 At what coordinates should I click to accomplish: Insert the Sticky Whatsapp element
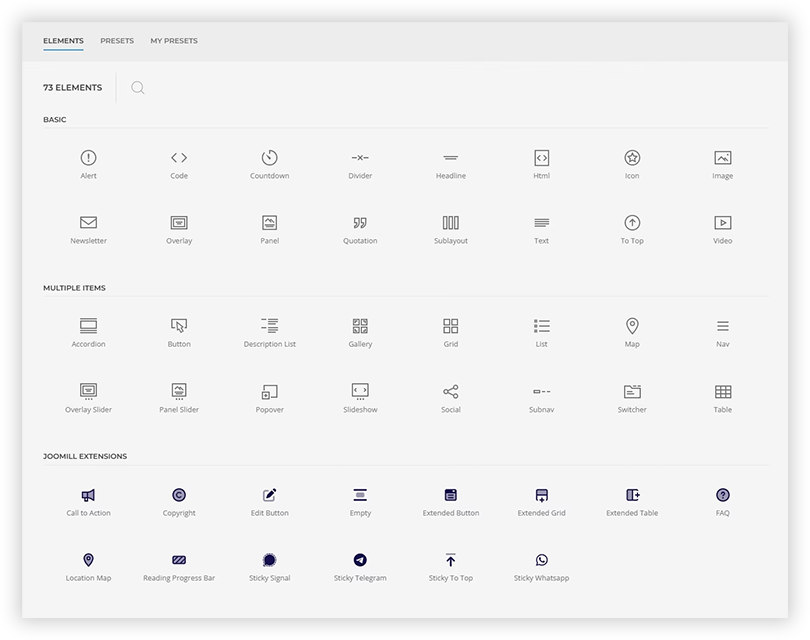pyautogui.click(x=541, y=567)
